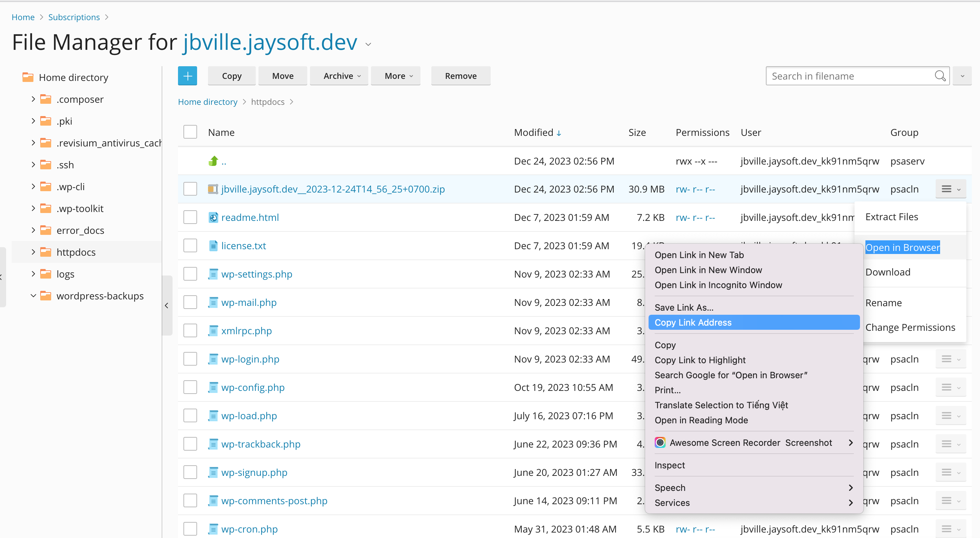Click the search magnifier icon
This screenshot has height=538, width=980.
pyautogui.click(x=940, y=76)
